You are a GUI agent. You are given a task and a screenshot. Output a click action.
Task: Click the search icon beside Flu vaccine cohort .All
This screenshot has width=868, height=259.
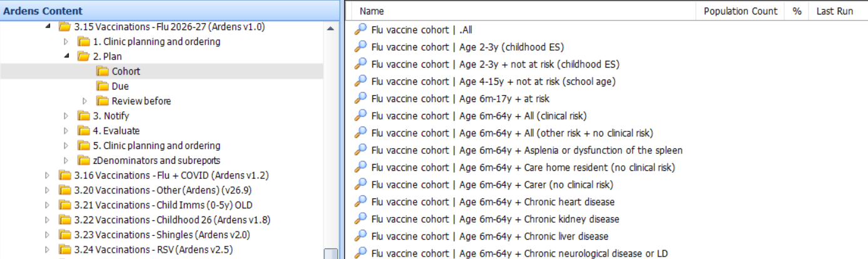click(x=360, y=29)
